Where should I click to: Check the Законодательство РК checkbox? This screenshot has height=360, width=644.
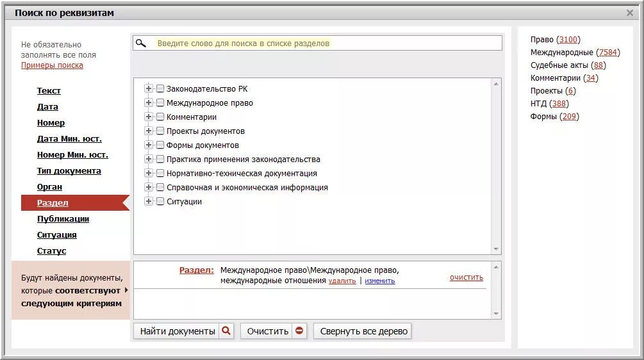pos(160,88)
